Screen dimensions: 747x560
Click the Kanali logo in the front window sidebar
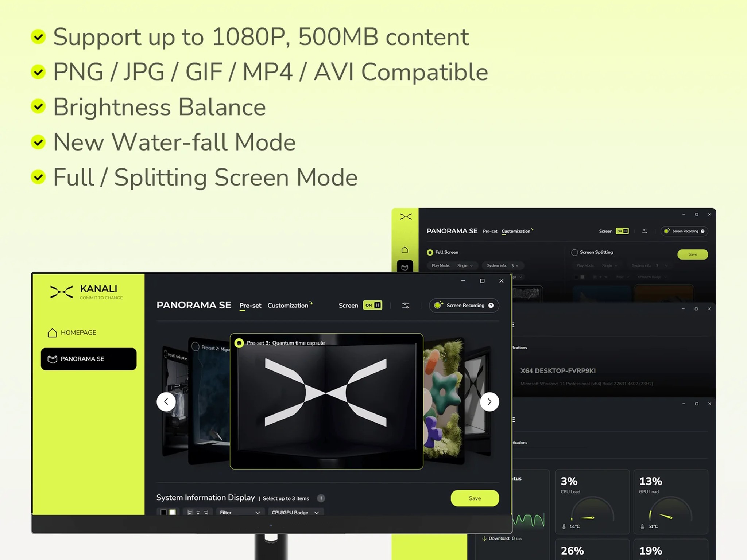coord(86,292)
